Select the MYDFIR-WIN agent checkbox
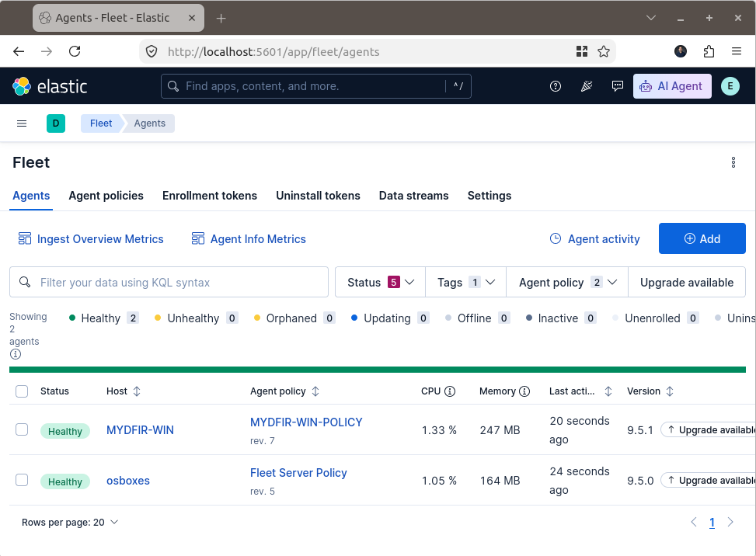 22,429
